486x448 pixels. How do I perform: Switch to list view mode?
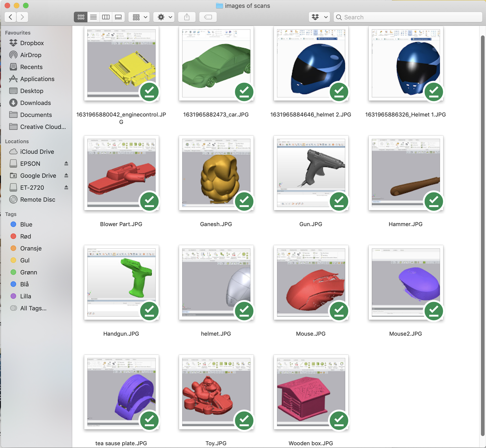pos(93,17)
